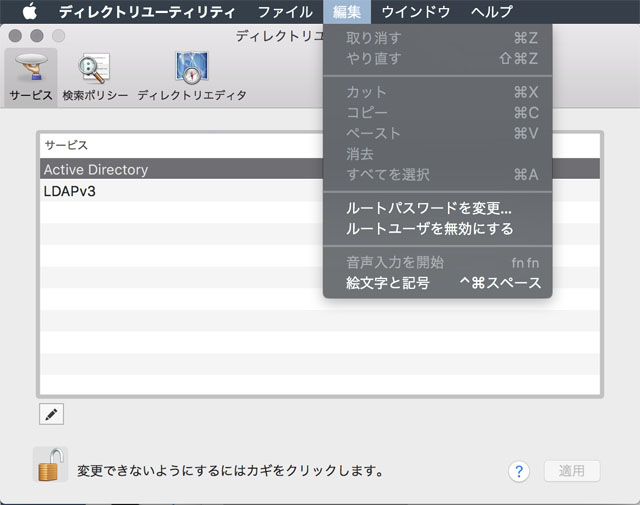640x505 pixels.
Task: Open the ウインドウ menu
Action: click(x=416, y=12)
